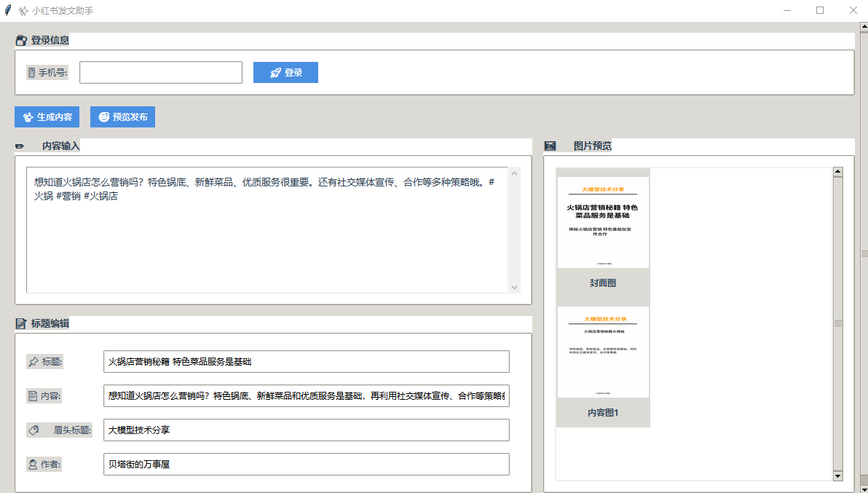The width and height of the screenshot is (868, 493).
Task: Click the document icon next to 内容 field
Action: [33, 395]
